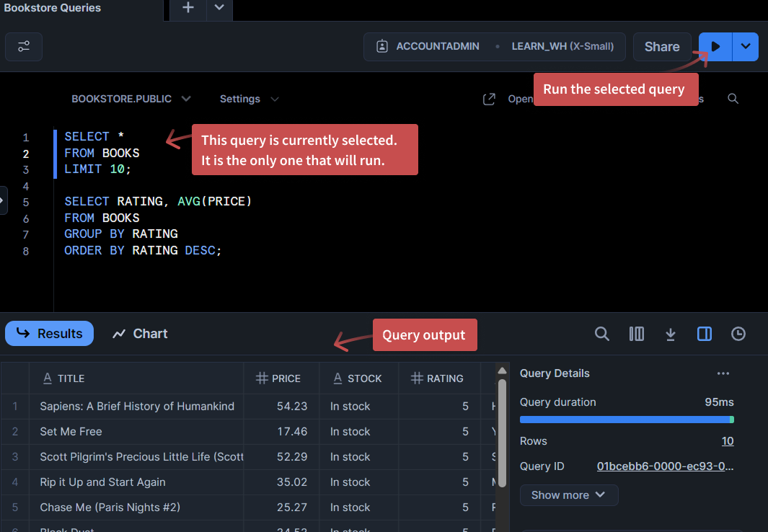Screen dimensions: 768x532
Task: Select the Bookstore Queries tab
Action: (53, 8)
